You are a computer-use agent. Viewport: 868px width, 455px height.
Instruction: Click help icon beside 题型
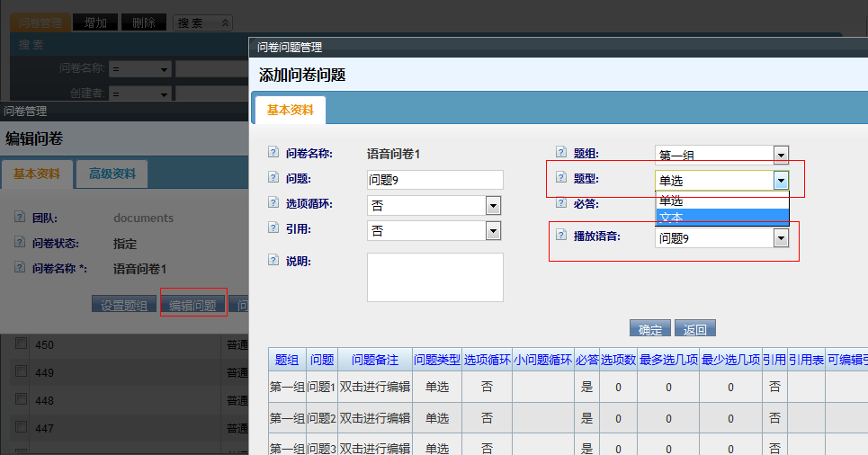561,178
